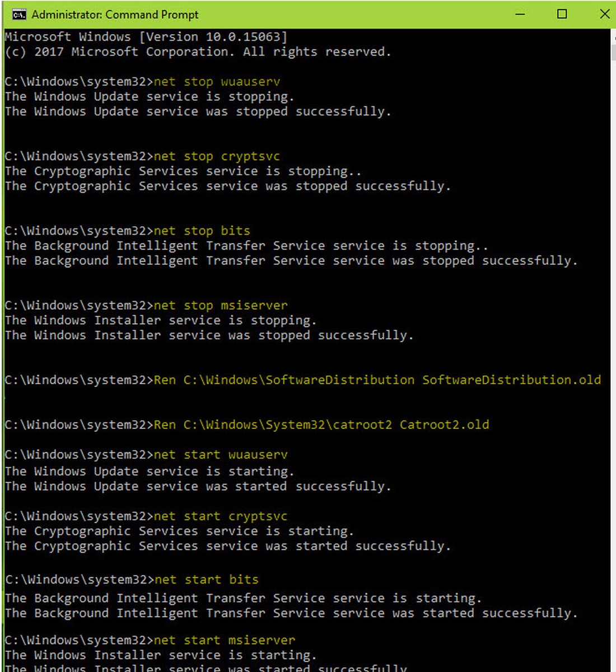This screenshot has width=616, height=672.
Task: Click the "net start wuauserv" command text
Action: (221, 455)
